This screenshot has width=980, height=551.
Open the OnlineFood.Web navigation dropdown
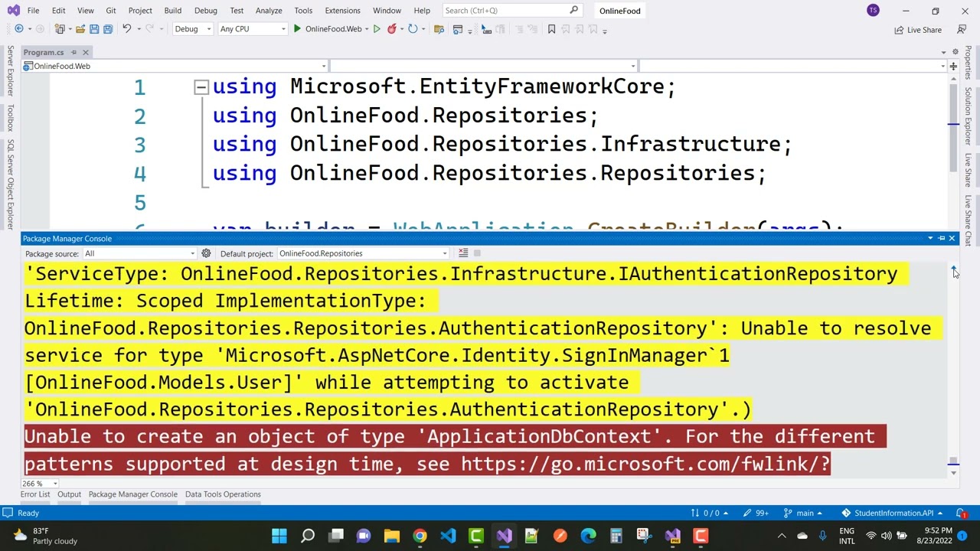(x=175, y=66)
